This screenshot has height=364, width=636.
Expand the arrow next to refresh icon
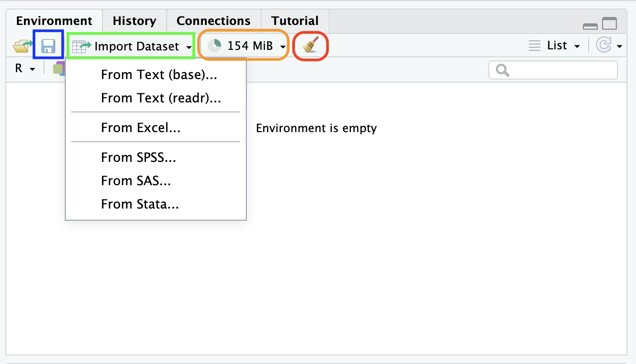click(x=620, y=47)
